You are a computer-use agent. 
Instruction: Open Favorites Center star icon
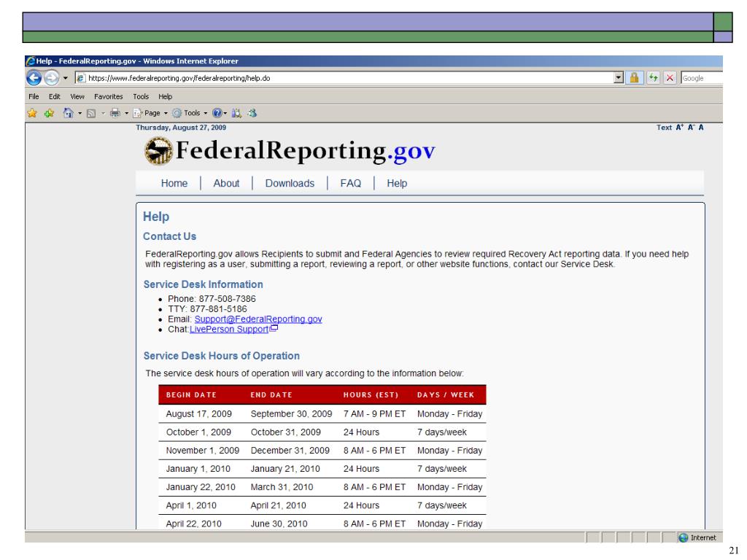(32, 113)
